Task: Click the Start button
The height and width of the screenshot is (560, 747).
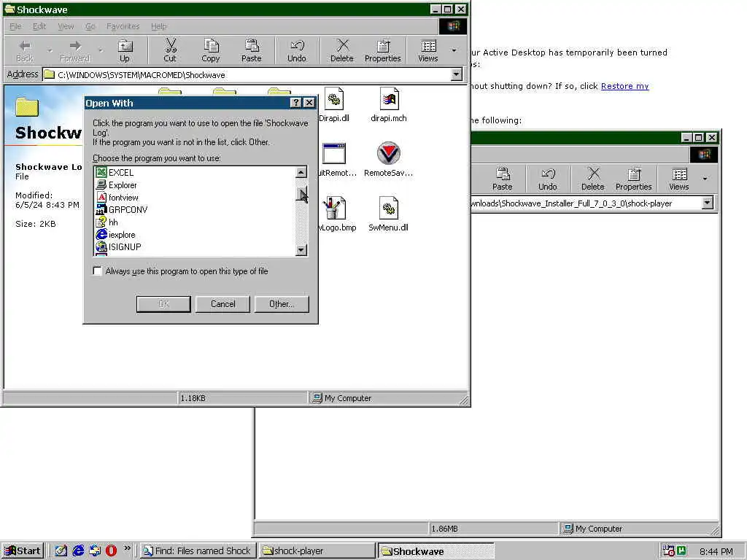Action: coord(23,551)
